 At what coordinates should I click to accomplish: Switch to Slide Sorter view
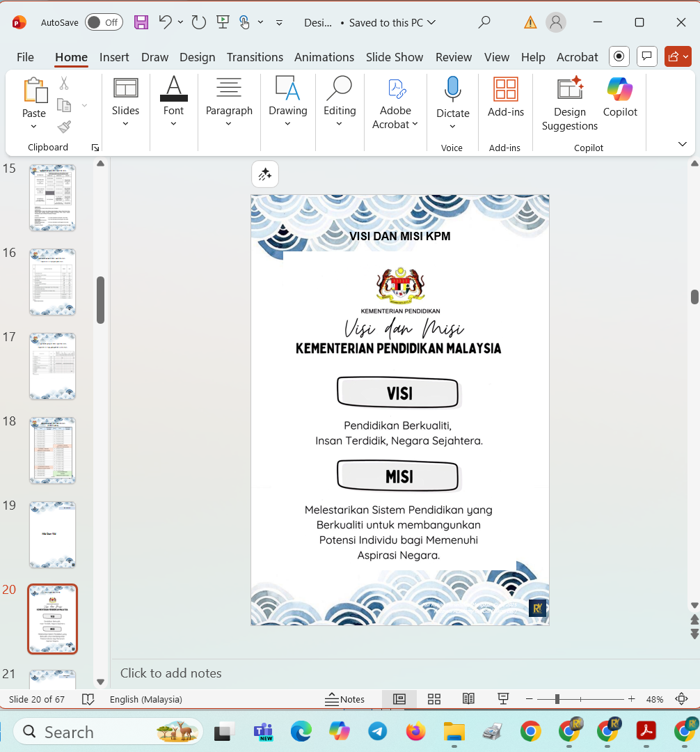point(434,699)
